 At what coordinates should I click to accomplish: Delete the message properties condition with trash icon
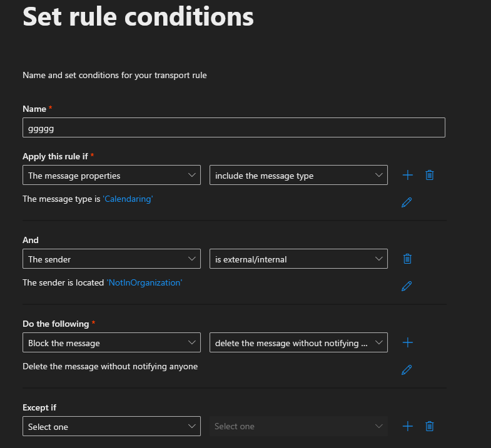(430, 175)
